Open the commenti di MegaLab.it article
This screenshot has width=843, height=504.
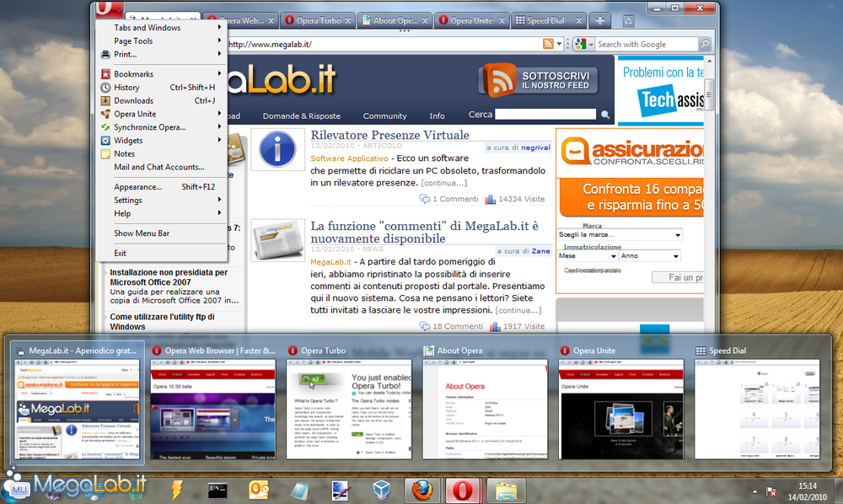(x=424, y=232)
